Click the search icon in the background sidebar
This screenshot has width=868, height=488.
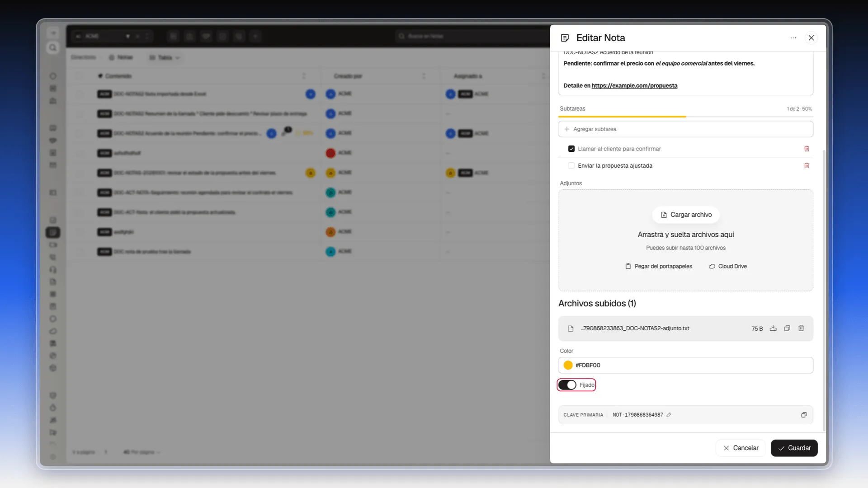[x=53, y=48]
